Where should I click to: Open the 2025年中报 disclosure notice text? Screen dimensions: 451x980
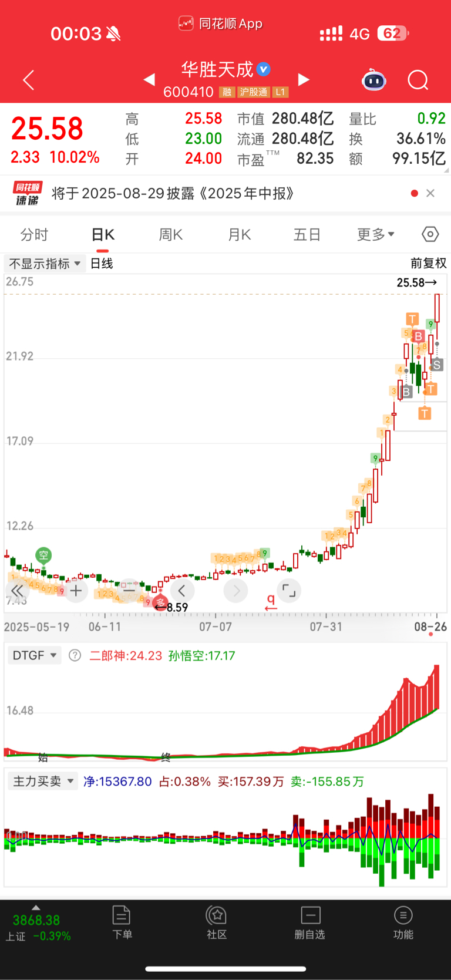tap(173, 193)
